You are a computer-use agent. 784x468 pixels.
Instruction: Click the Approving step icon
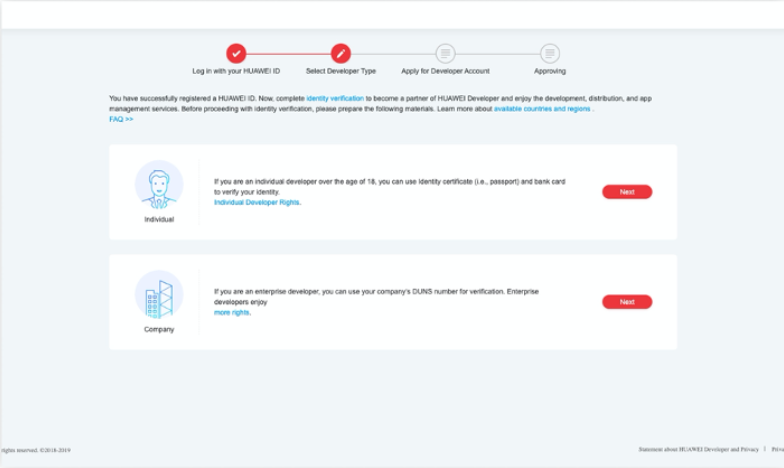550,54
